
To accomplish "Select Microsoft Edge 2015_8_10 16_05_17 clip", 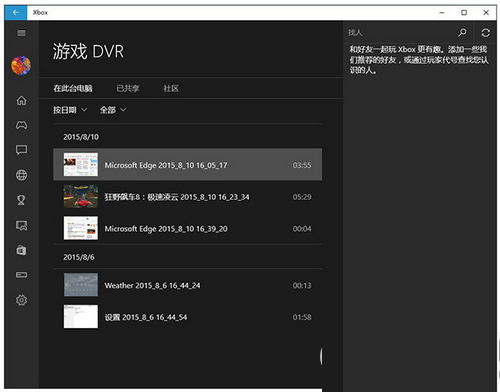I will coord(187,165).
